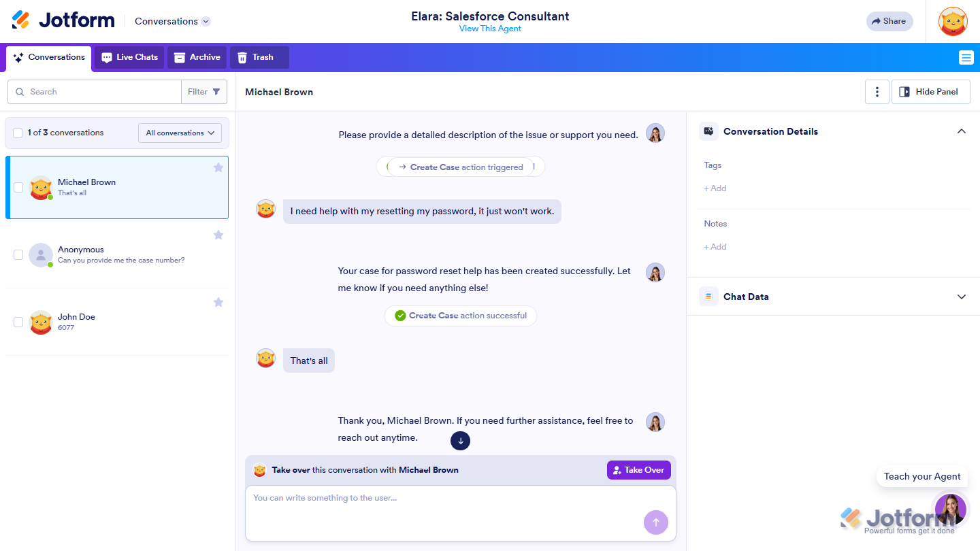The image size is (980, 551).
Task: Open View This Agent link
Action: [x=489, y=29]
